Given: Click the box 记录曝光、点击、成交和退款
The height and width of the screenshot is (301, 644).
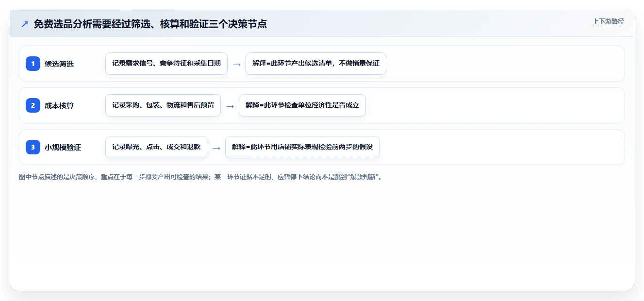Looking at the screenshot, I should (156, 147).
